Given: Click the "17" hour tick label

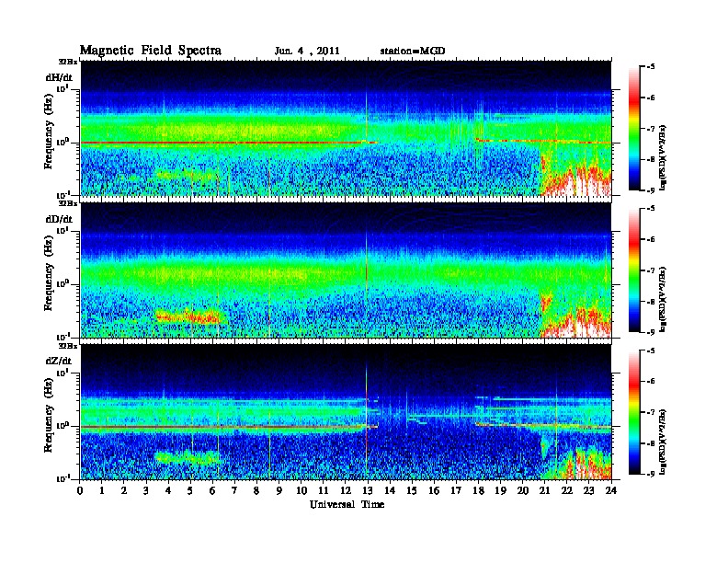Looking at the screenshot, I should [x=457, y=491].
